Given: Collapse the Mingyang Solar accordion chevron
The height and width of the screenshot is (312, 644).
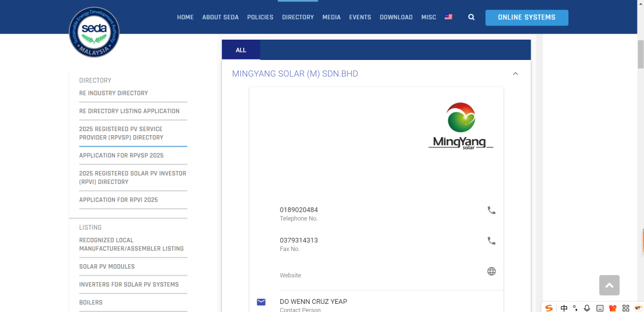Looking at the screenshot, I should coord(516,74).
